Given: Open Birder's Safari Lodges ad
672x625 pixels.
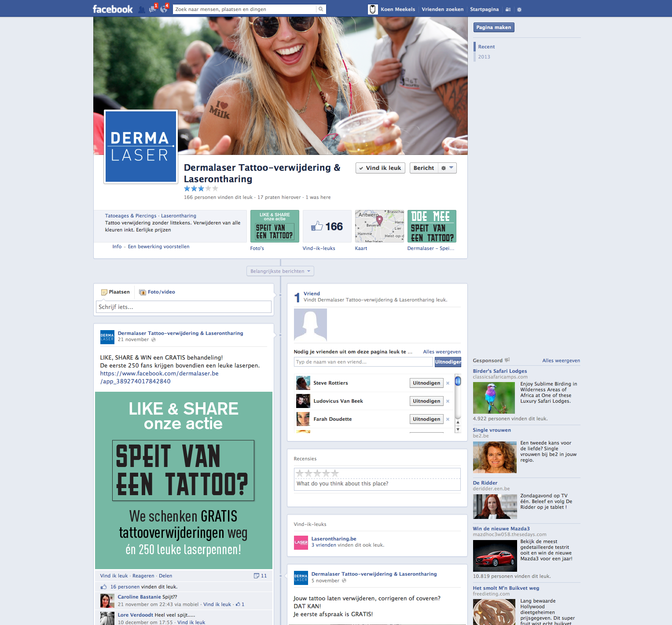Looking at the screenshot, I should tap(499, 371).
